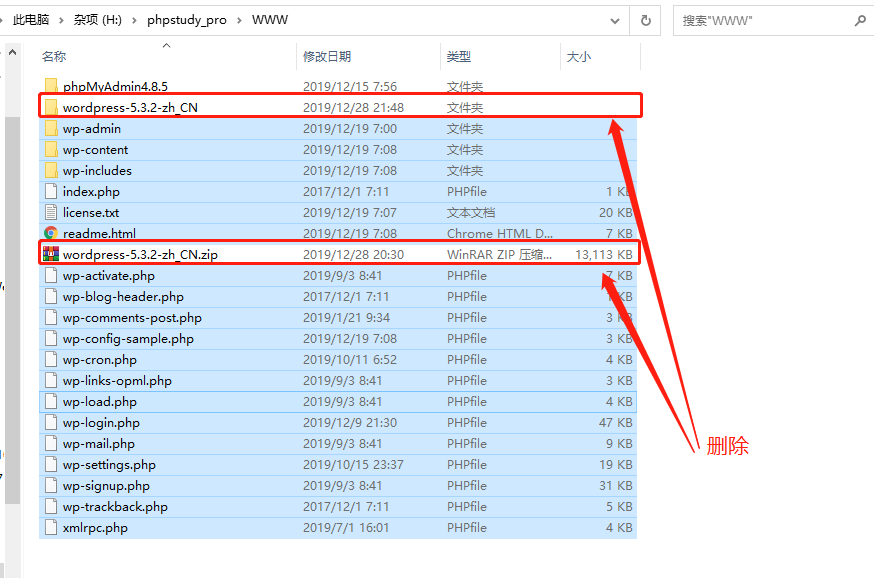Click the wp-signup.php file icon
The width and height of the screenshot is (874, 578).
click(51, 485)
